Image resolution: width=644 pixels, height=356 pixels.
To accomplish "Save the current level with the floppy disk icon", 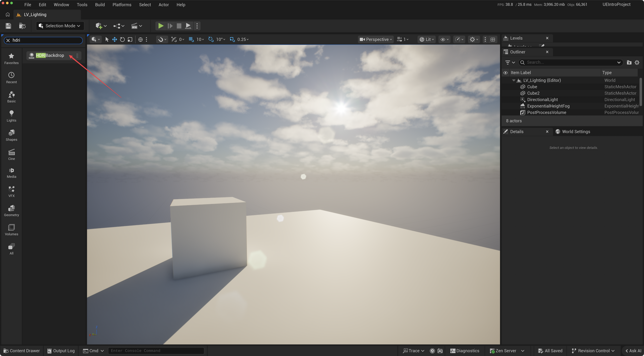I will 8,26.
